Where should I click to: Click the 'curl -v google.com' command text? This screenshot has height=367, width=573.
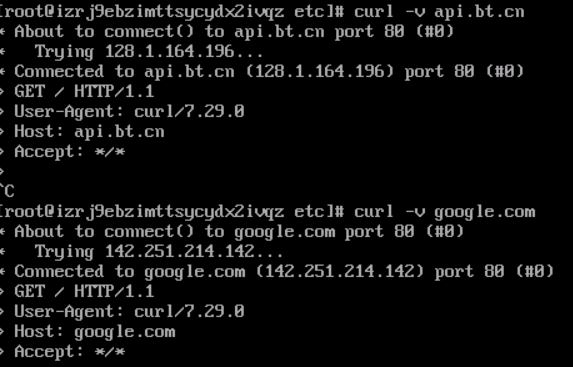(444, 212)
